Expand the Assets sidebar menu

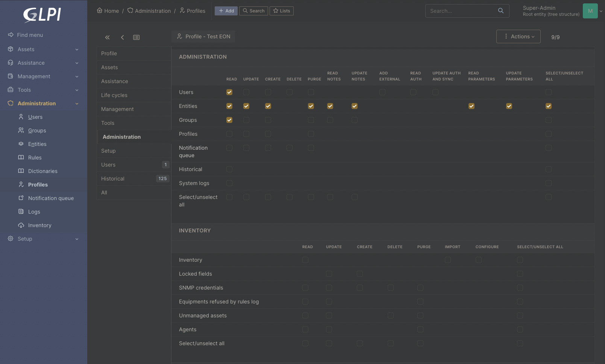click(44, 49)
